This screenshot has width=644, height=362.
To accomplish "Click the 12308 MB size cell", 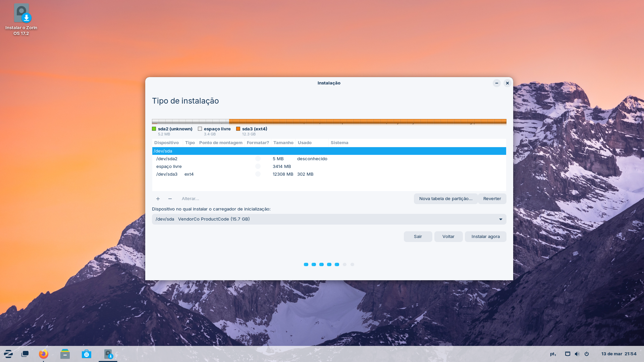I will [283, 174].
